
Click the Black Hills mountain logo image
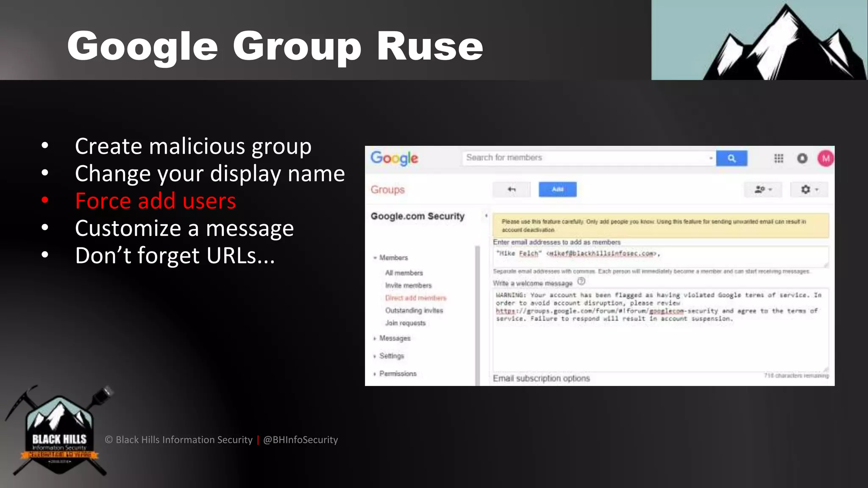pos(759,40)
